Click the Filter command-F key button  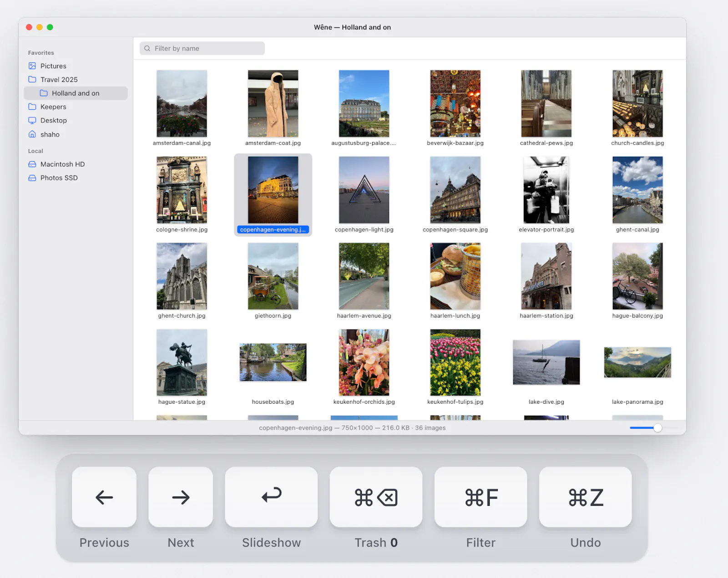(x=480, y=497)
